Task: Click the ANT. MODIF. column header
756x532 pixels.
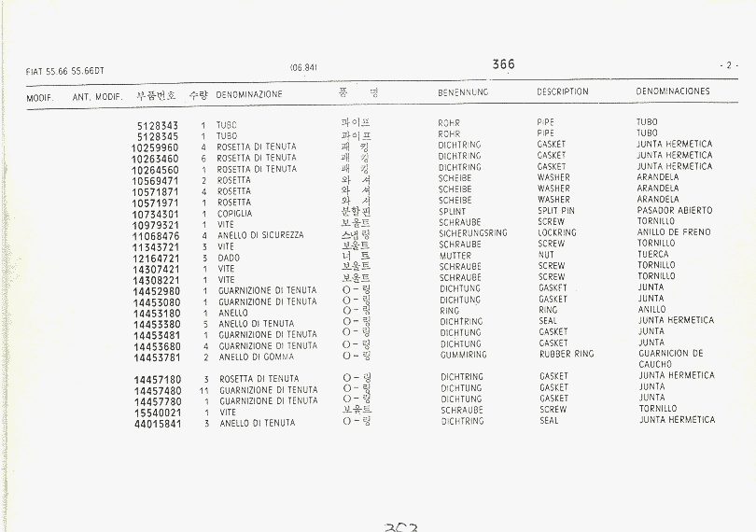Action: pos(97,97)
